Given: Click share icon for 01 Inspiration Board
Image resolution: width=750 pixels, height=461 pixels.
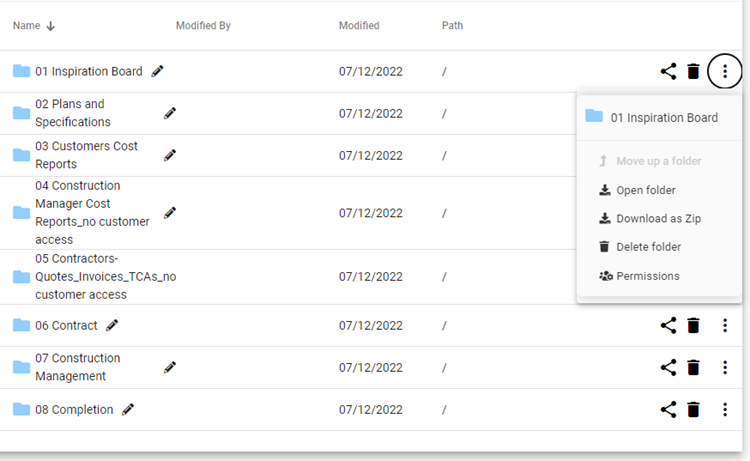Looking at the screenshot, I should (x=668, y=71).
